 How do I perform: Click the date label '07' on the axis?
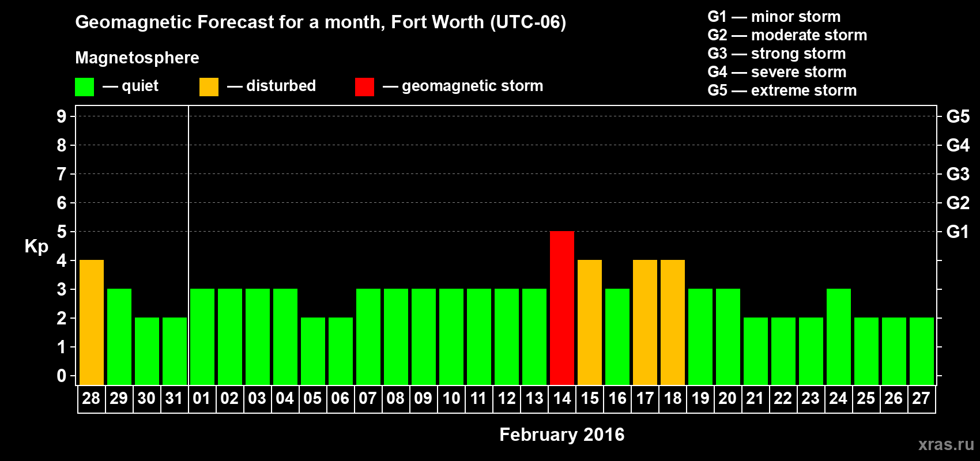coord(368,399)
